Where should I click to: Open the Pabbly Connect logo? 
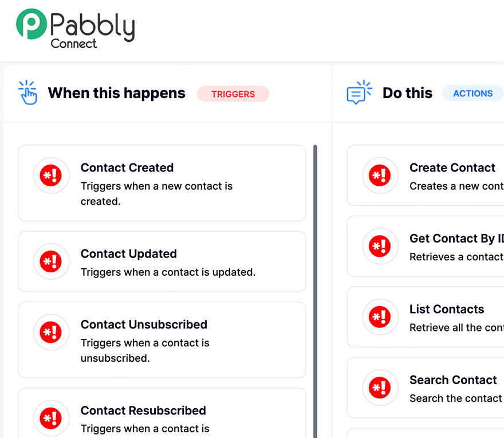(x=74, y=28)
